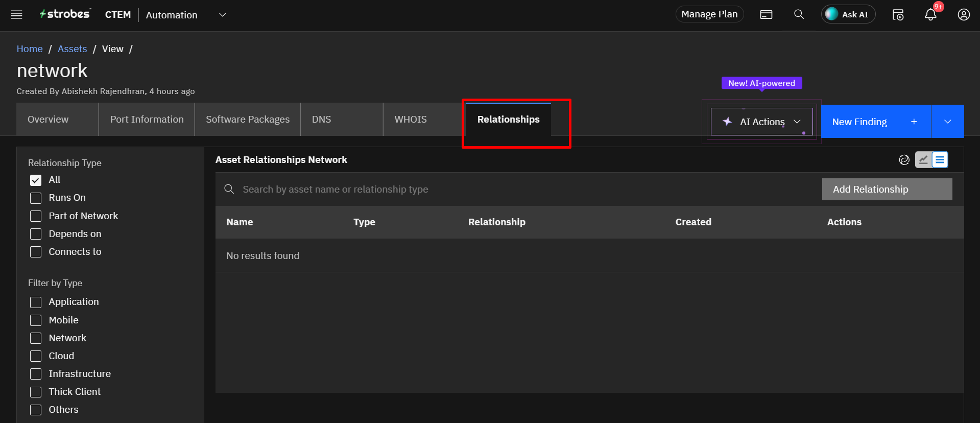
Task: Open scheduled runs calendar icon
Action: tap(898, 14)
